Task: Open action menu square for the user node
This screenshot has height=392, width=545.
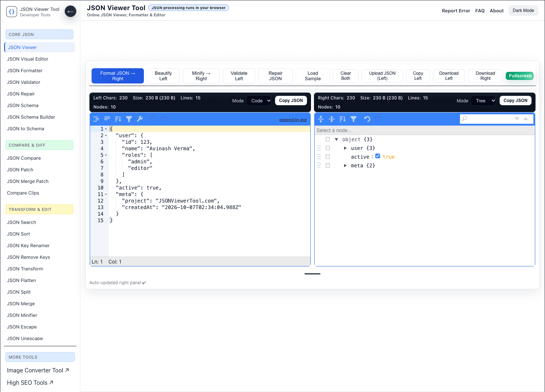Action: [328, 148]
